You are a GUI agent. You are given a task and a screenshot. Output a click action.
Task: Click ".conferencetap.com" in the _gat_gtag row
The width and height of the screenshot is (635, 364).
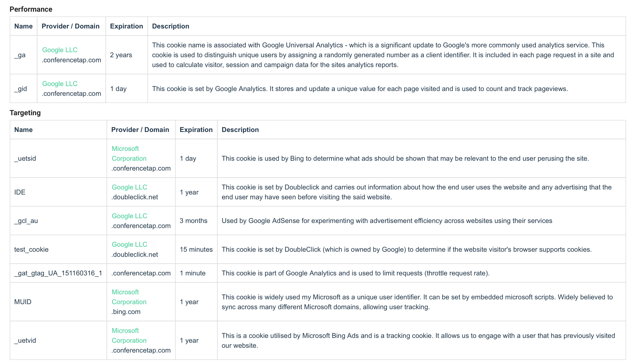tap(141, 273)
